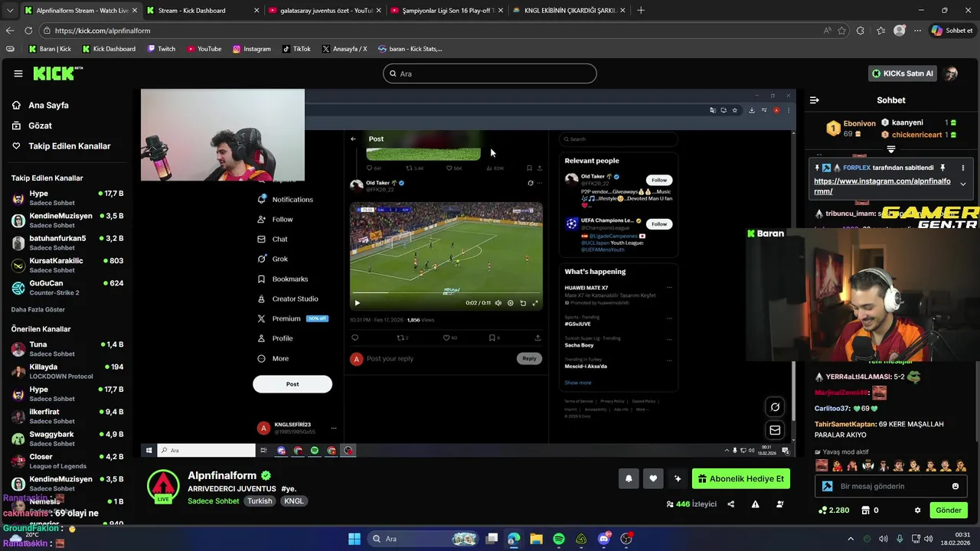Click the Turkish language tag
Viewport: 980px width, 551px height.
(260, 501)
